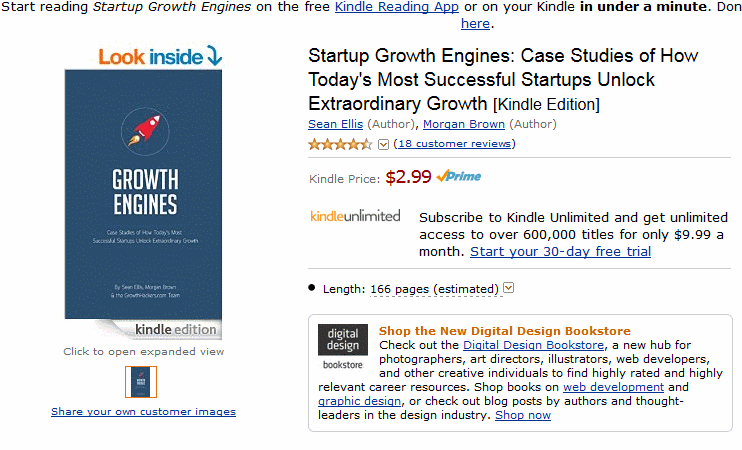Open Sean Ellis author page
742x450 pixels.
336,124
